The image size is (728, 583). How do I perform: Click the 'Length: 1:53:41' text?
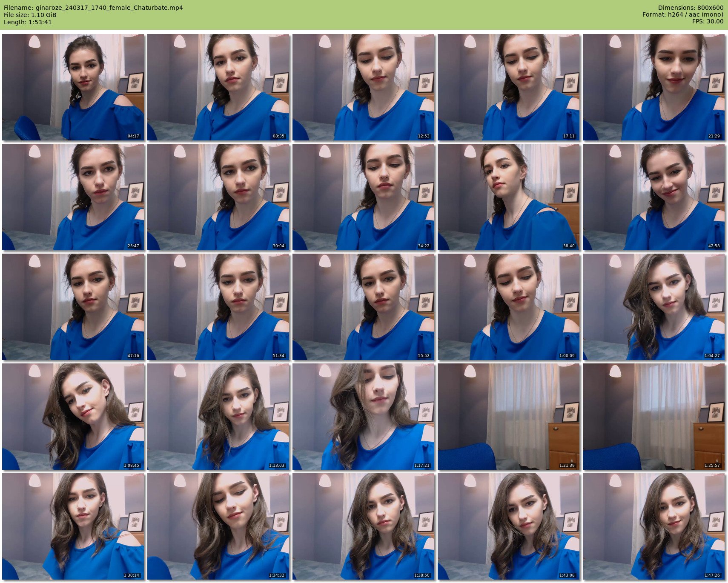tap(28, 22)
